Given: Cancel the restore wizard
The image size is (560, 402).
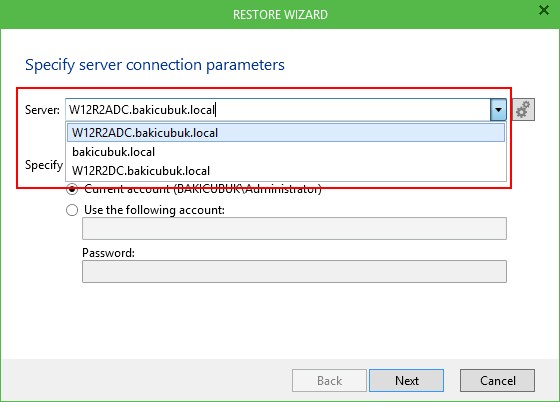Looking at the screenshot, I should (498, 381).
